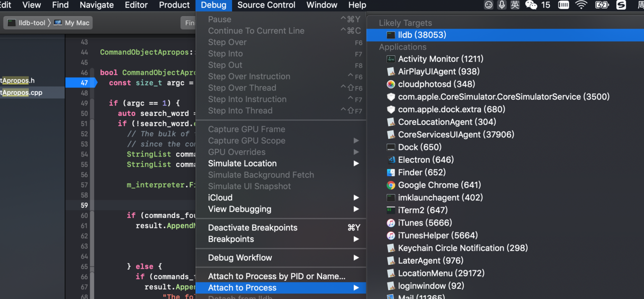Open the Editor menu
644x299 pixels.
pyautogui.click(x=136, y=5)
